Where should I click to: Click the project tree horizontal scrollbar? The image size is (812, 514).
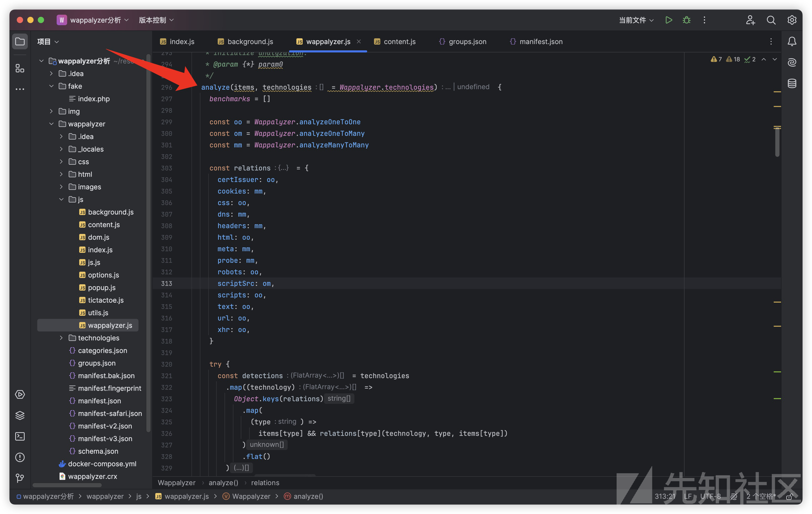[67, 485]
